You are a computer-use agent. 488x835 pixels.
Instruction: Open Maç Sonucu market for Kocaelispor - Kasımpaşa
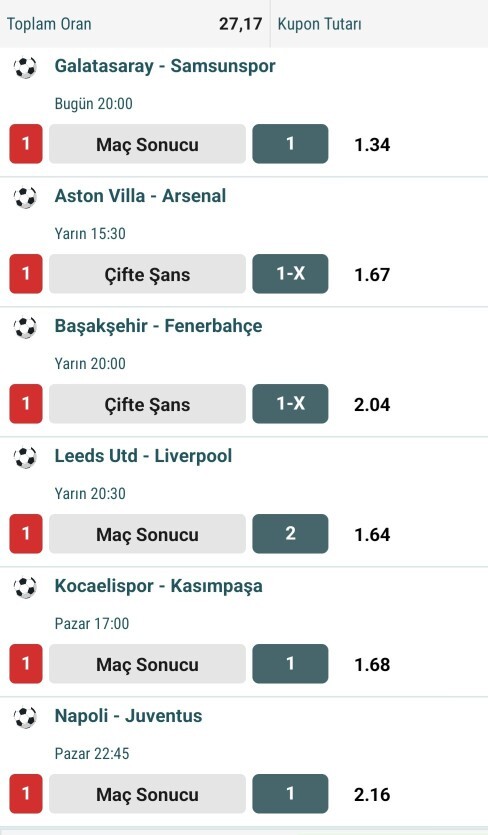(x=148, y=664)
